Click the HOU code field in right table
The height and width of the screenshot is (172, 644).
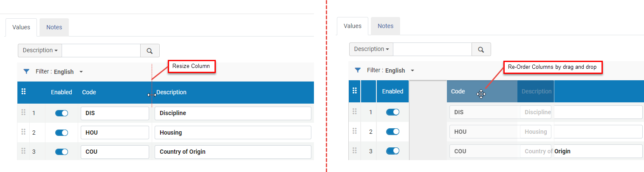coord(484,132)
